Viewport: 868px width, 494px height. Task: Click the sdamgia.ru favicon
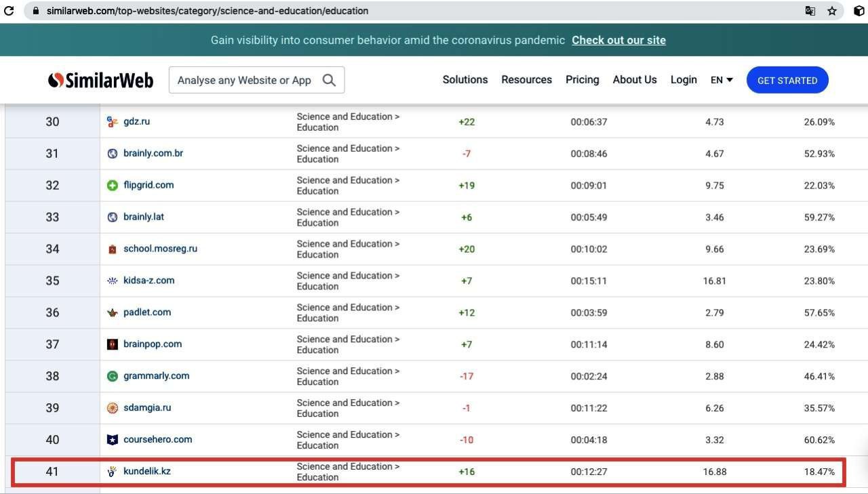(113, 408)
